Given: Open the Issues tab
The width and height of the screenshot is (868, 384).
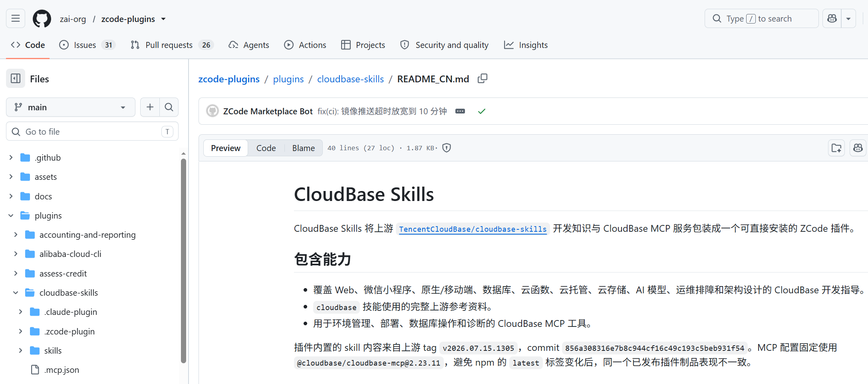Looking at the screenshot, I should point(87,45).
